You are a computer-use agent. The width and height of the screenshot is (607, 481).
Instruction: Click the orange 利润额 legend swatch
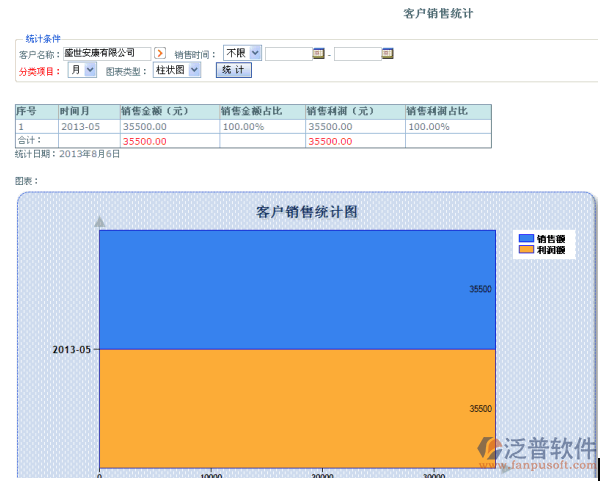pyautogui.click(x=526, y=251)
